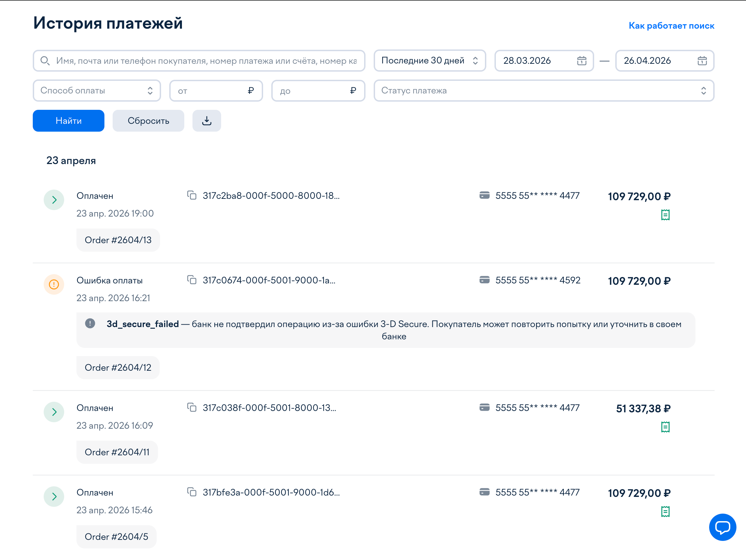746x560 pixels.
Task: Click the Order #2604/12 tag
Action: click(118, 367)
